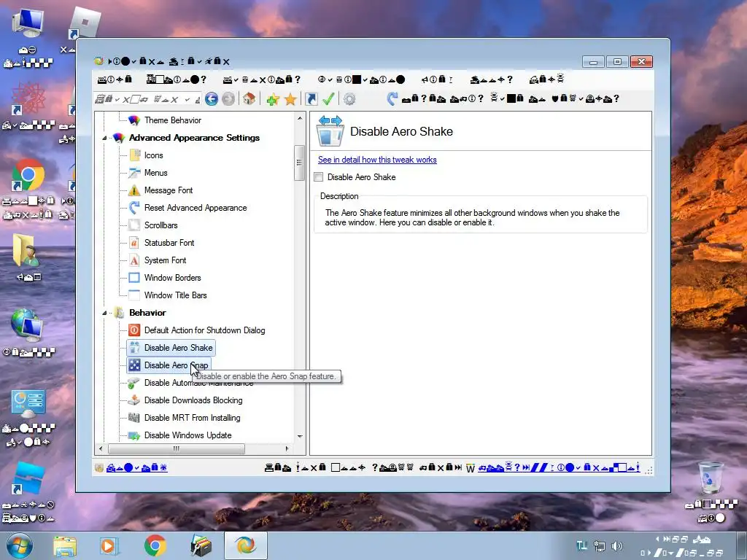747x560 pixels.
Task: Click the network icon in system tray
Action: [x=600, y=546]
